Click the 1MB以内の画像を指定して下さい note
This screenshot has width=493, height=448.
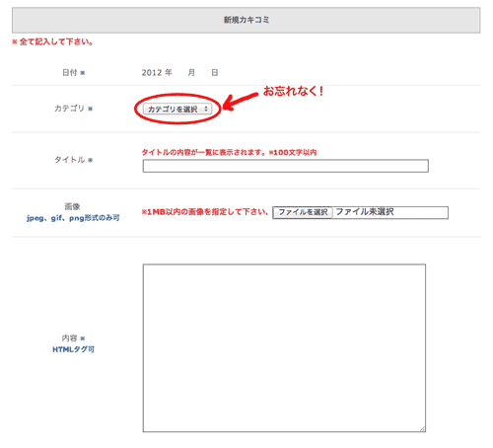point(205,212)
